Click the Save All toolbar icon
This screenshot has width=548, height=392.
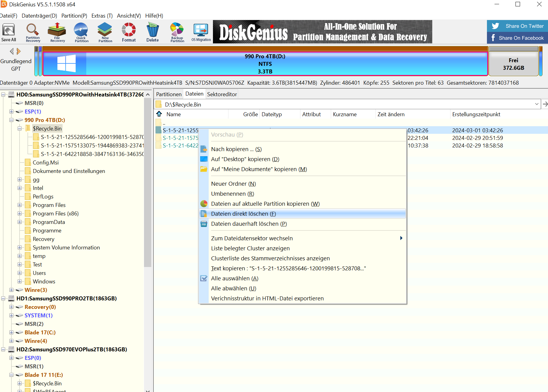[x=9, y=32]
